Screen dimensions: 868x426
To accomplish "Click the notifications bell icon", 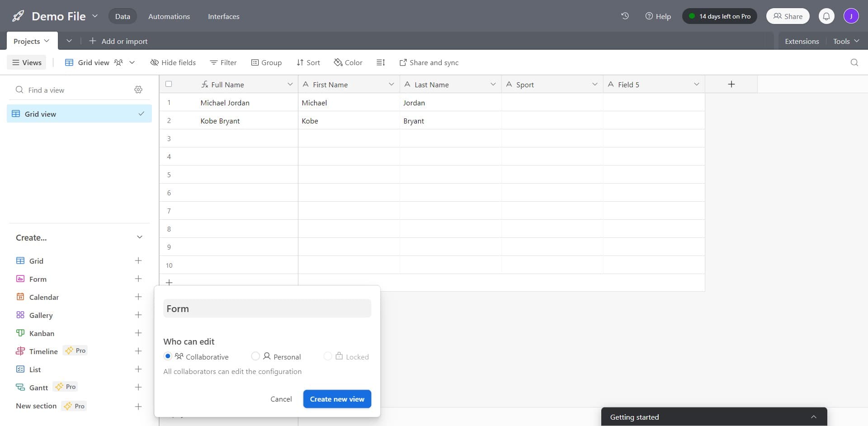I will pos(826,16).
